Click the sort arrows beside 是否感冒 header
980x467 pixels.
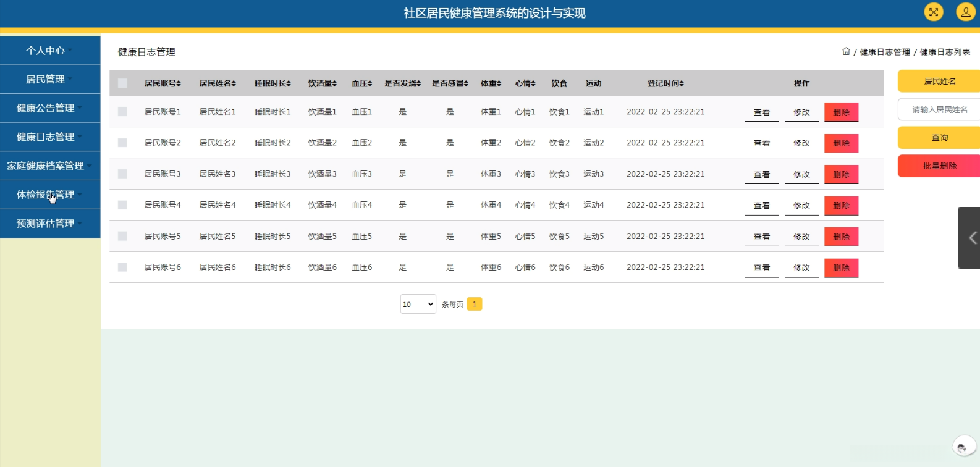click(x=466, y=83)
